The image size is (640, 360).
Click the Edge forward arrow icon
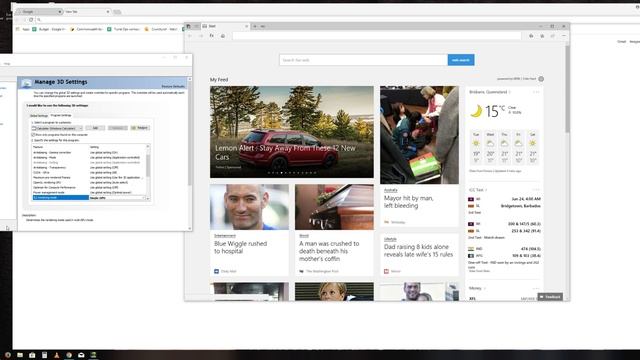[x=201, y=36]
